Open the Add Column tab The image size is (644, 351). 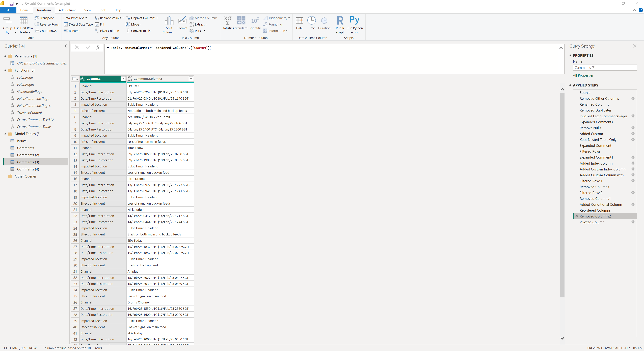pyautogui.click(x=67, y=10)
